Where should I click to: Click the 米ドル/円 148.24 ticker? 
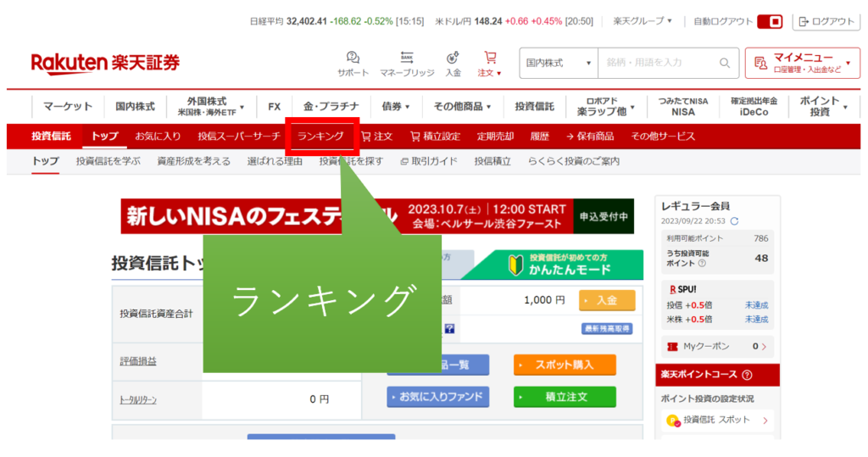pyautogui.click(x=514, y=21)
